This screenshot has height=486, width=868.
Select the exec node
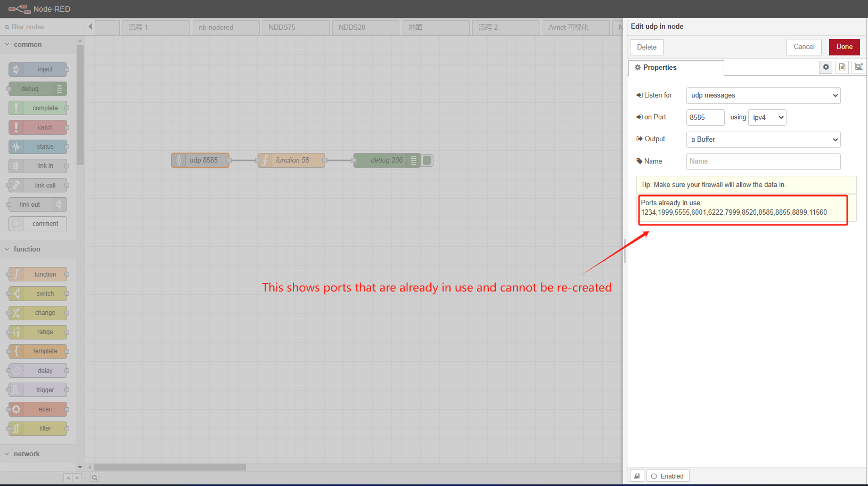coord(38,409)
